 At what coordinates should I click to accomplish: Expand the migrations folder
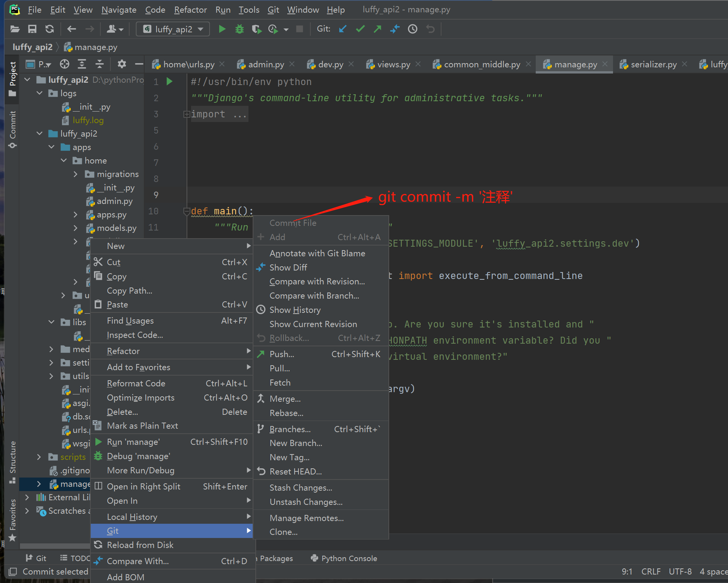(76, 174)
